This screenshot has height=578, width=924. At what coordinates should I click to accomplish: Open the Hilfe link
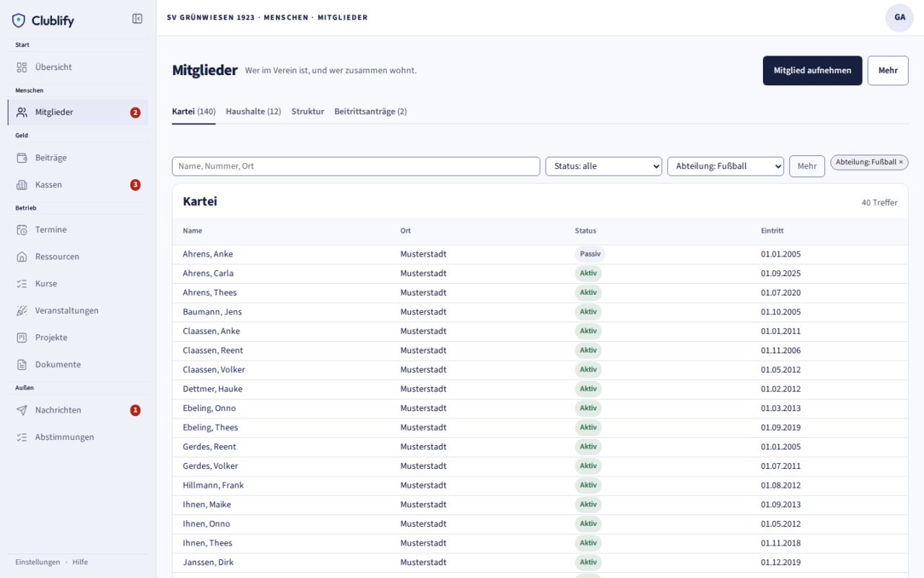[80, 562]
